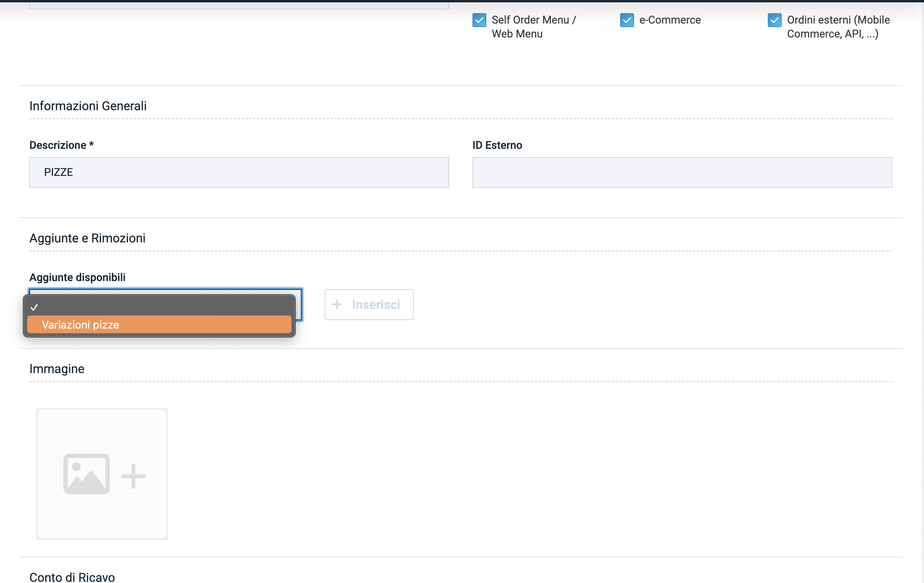Click the Informazioni Generali section heading

pyautogui.click(x=88, y=106)
